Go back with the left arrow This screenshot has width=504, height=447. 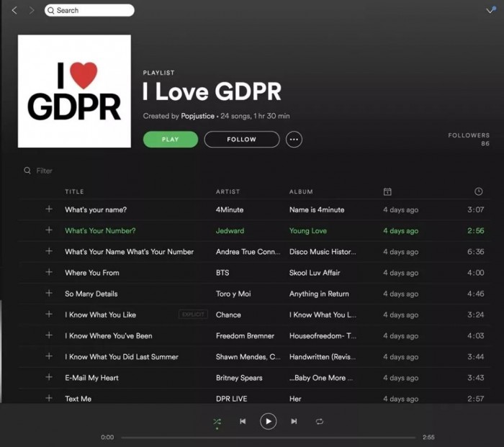click(x=14, y=10)
